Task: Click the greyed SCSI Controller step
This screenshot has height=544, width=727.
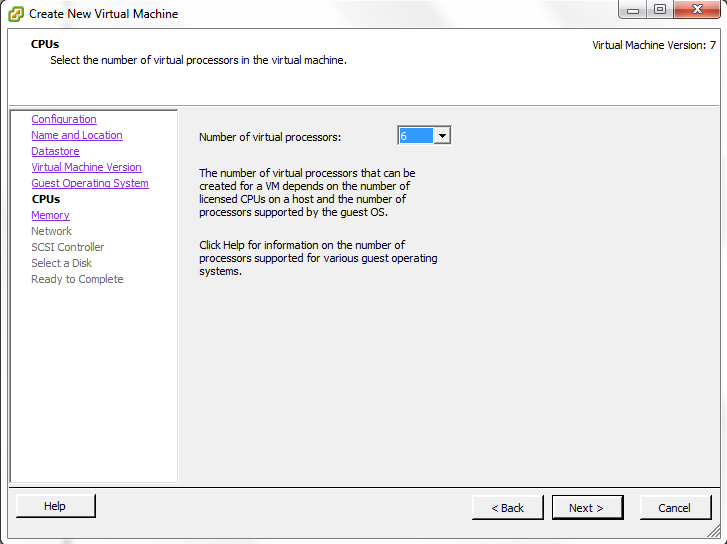Action: click(x=68, y=247)
